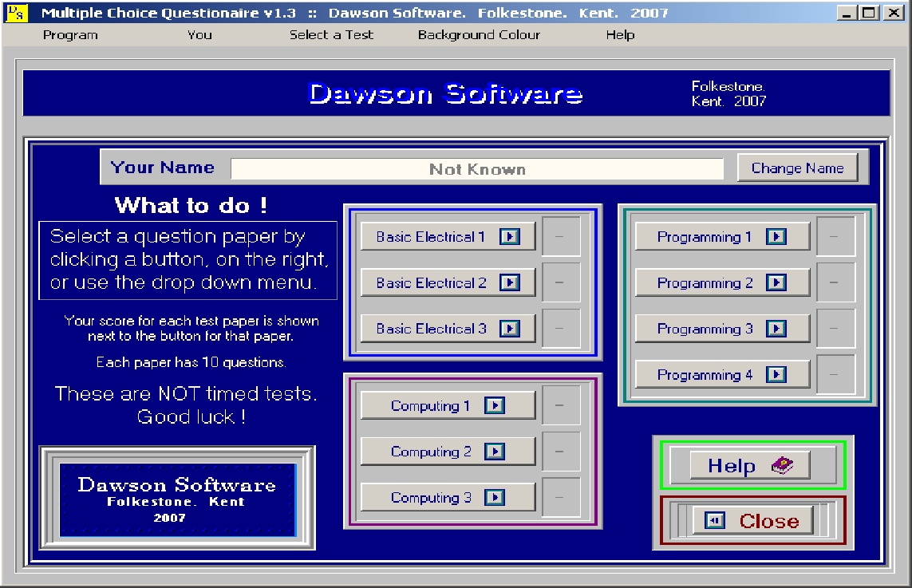912x588 pixels.
Task: Start the Programming 1 test
Action: [722, 235]
